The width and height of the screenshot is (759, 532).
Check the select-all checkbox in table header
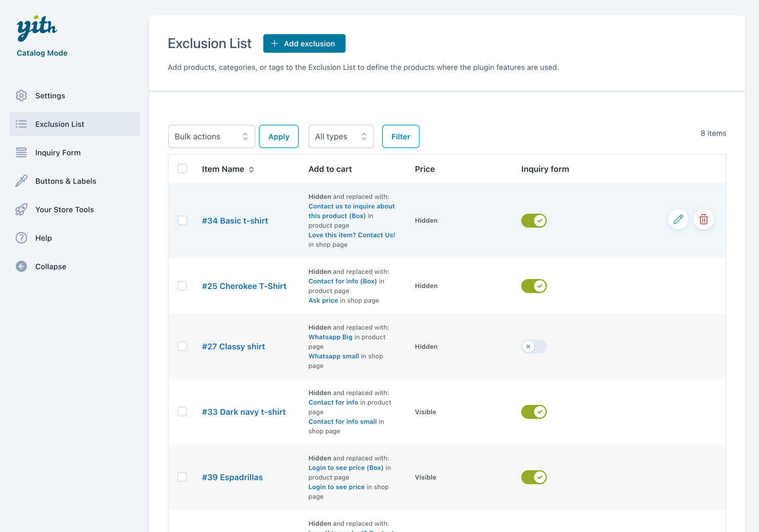(x=182, y=169)
